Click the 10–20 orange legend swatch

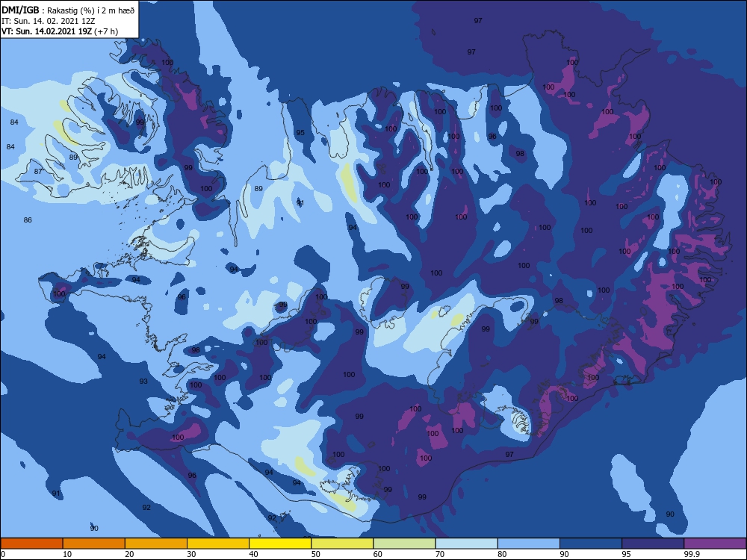pyautogui.click(x=94, y=544)
